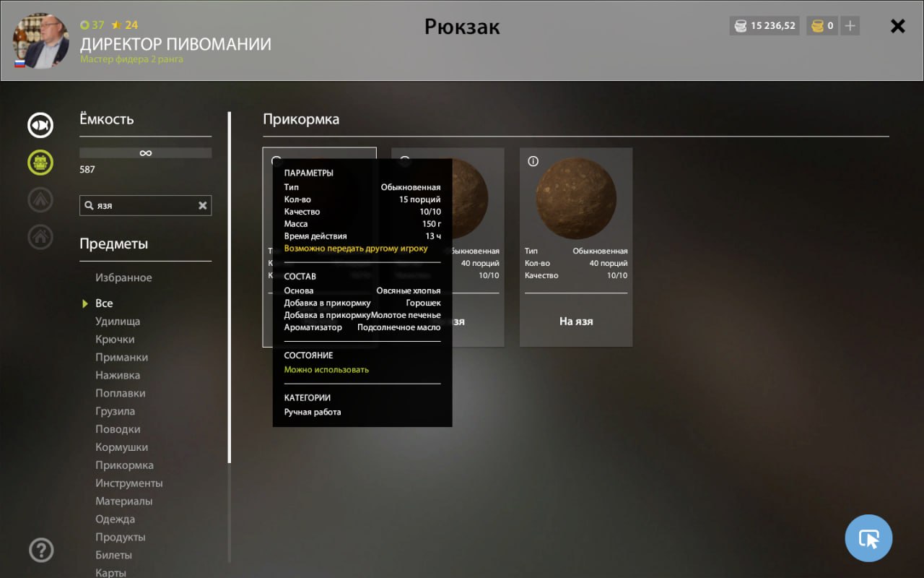This screenshot has width=924, height=578.
Task: Click the "Горошек" additive value
Action: [x=423, y=303]
